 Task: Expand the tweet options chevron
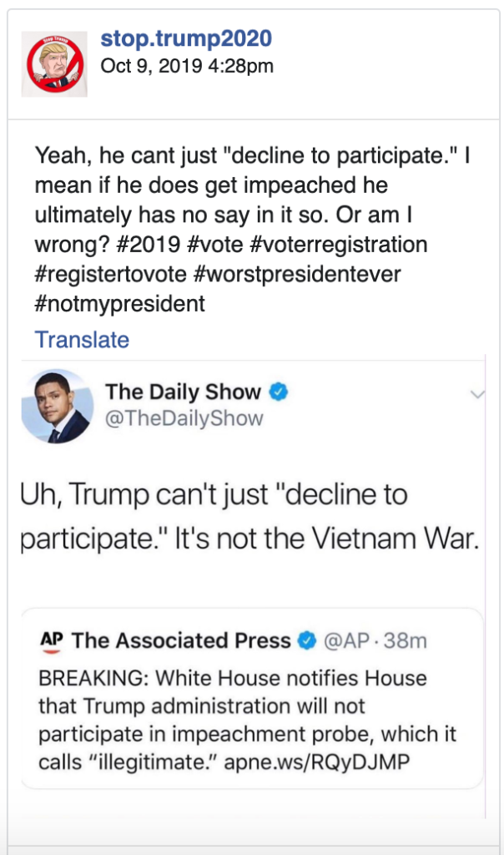[477, 394]
